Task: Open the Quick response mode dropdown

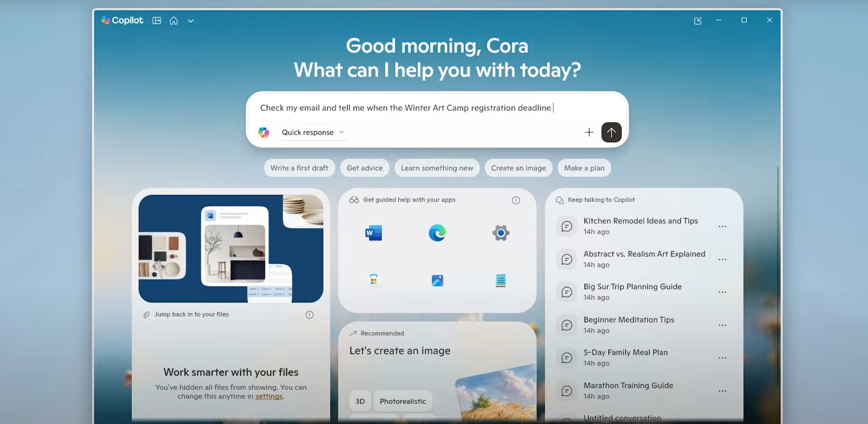Action: point(312,132)
